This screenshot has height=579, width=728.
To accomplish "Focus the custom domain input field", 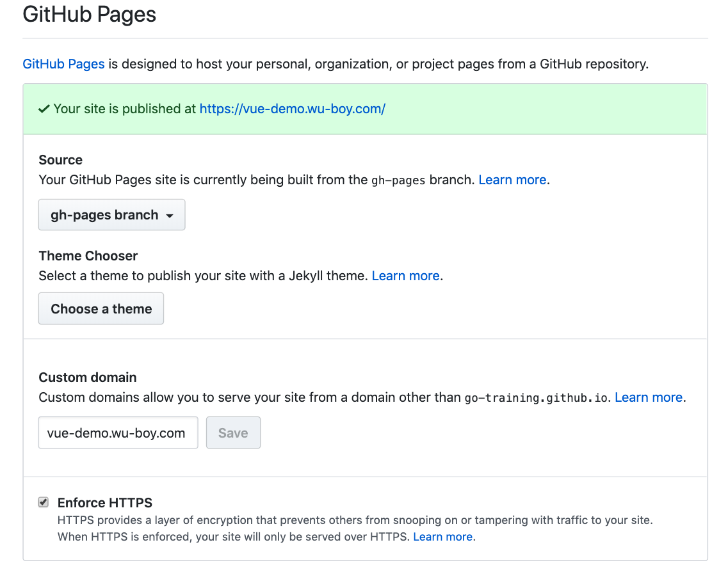I will (118, 433).
